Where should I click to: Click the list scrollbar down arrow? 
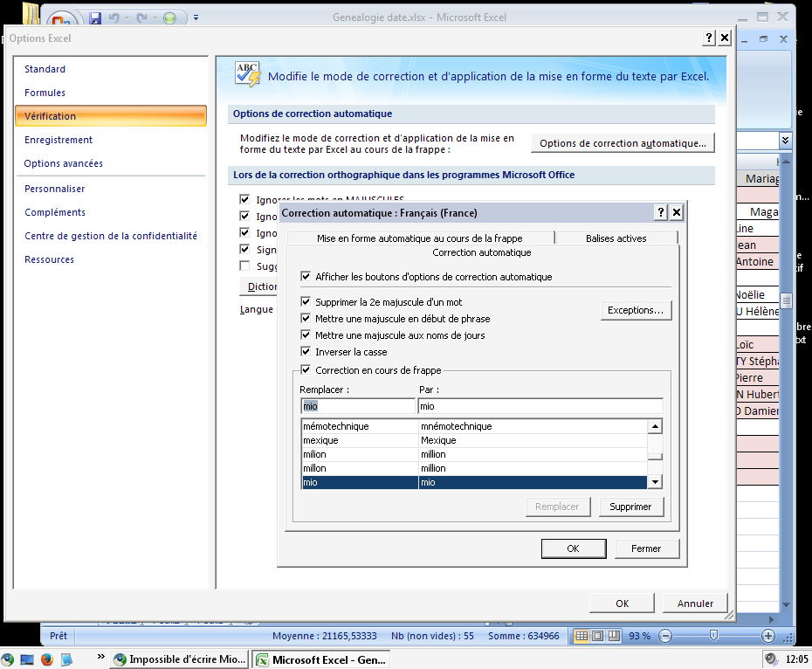pos(655,482)
